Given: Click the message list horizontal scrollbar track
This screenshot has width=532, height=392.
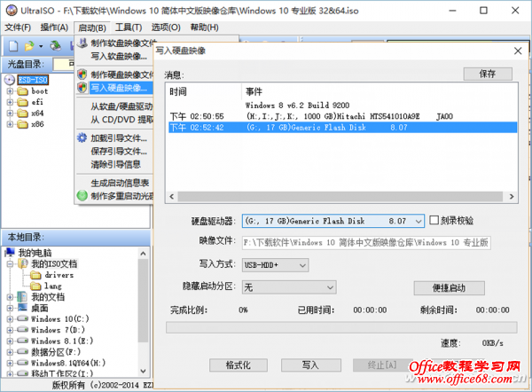Looking at the screenshot, I should tap(340, 197).
